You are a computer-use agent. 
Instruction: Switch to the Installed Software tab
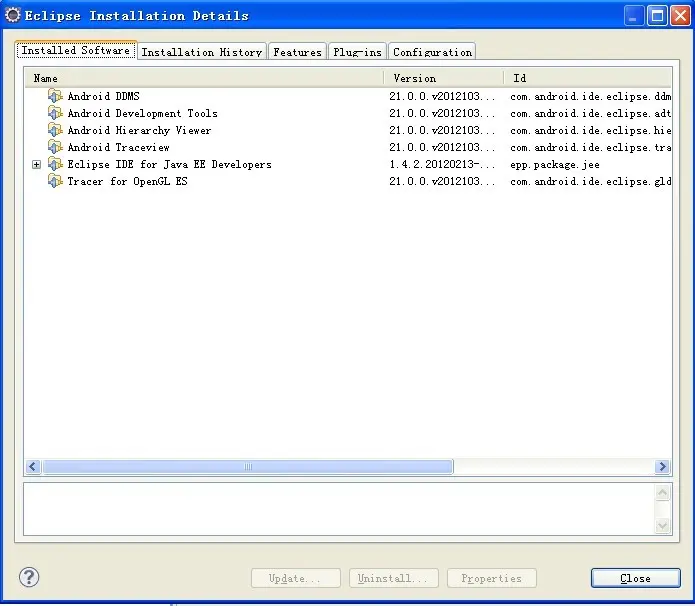[76, 50]
